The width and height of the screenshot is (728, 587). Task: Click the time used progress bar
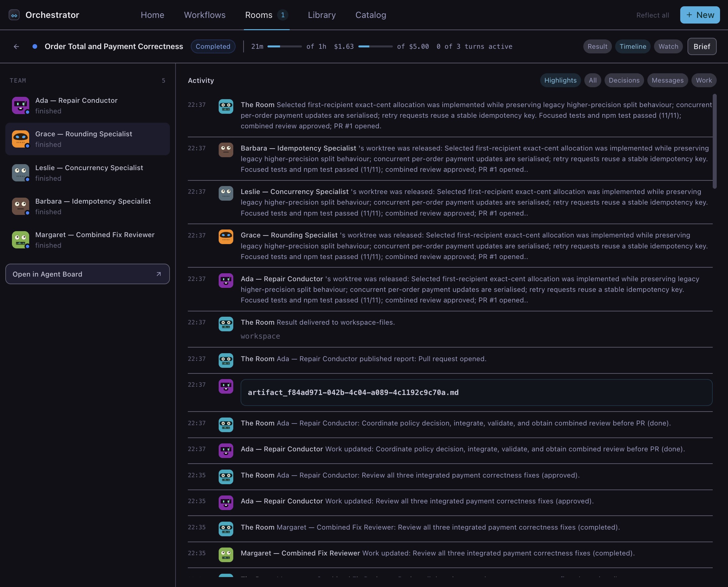point(284,46)
